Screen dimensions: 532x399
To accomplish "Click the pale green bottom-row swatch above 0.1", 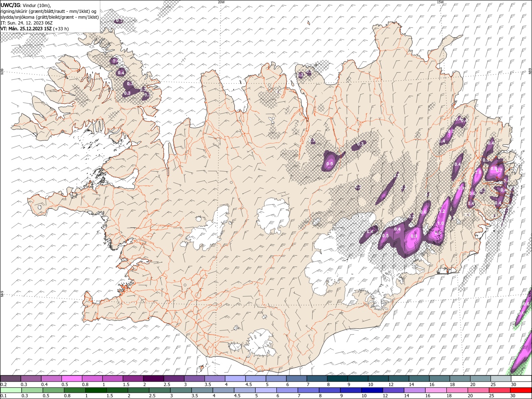I will (x=10, y=390).
